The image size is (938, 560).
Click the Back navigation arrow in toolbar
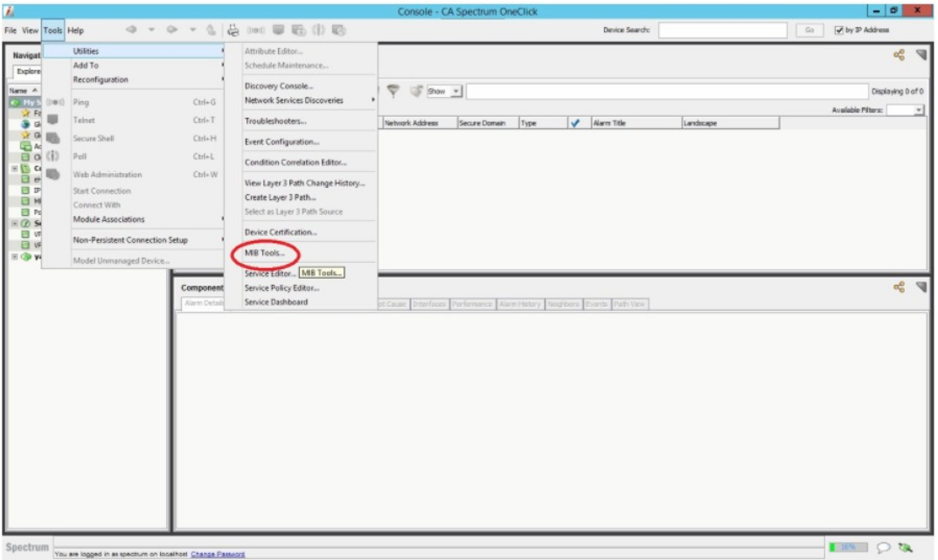click(131, 30)
